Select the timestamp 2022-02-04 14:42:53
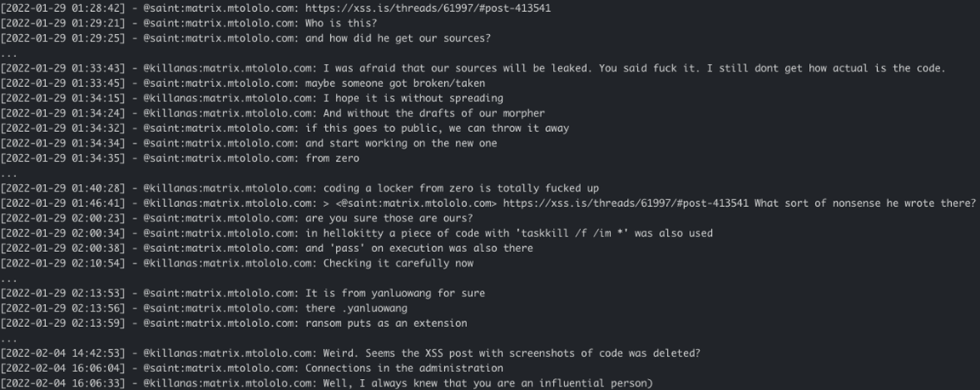This screenshot has height=390, width=980. [63, 353]
